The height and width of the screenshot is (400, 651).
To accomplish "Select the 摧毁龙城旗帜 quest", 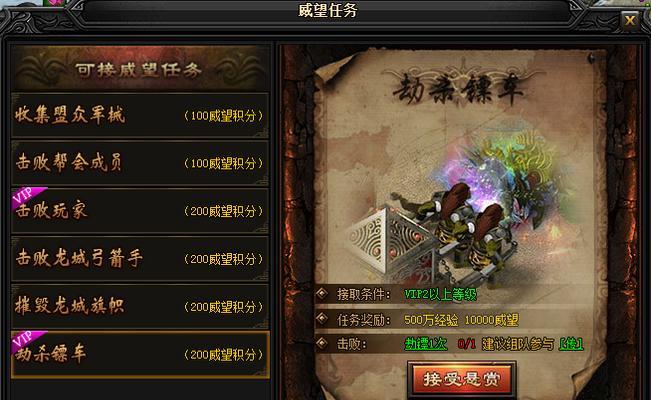I will [x=140, y=306].
